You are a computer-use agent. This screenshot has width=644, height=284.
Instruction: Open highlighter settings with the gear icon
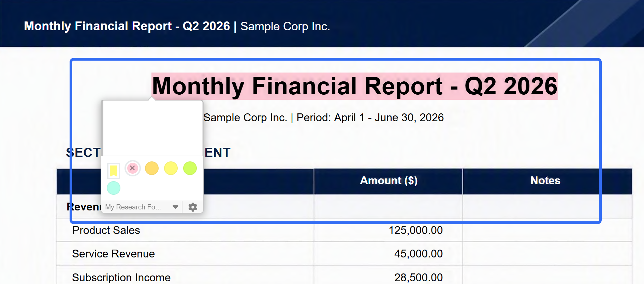[193, 207]
